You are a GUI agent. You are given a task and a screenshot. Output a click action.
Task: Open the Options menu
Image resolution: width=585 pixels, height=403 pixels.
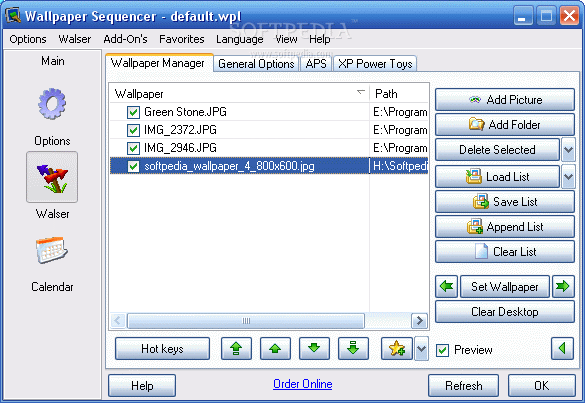point(28,39)
